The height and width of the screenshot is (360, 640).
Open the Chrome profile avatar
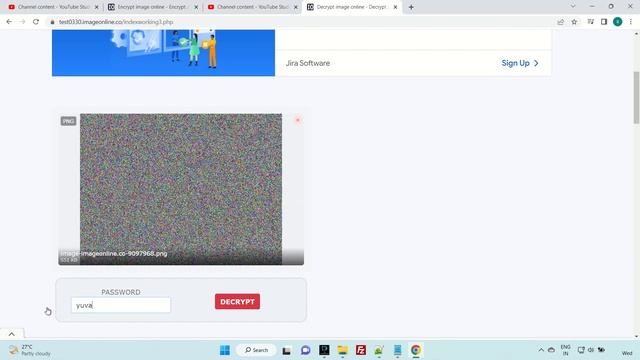[618, 22]
